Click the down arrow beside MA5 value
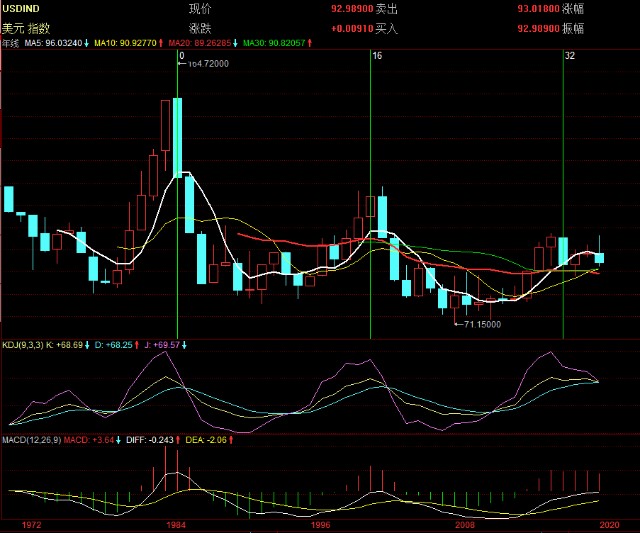 pyautogui.click(x=87, y=43)
